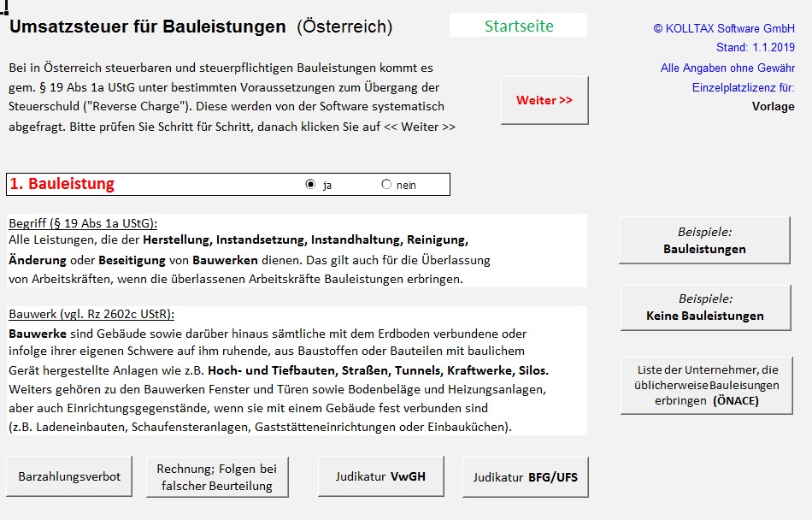Click the "Einzelplatzlizenz für:" label
This screenshot has height=520, width=812.
coord(743,87)
